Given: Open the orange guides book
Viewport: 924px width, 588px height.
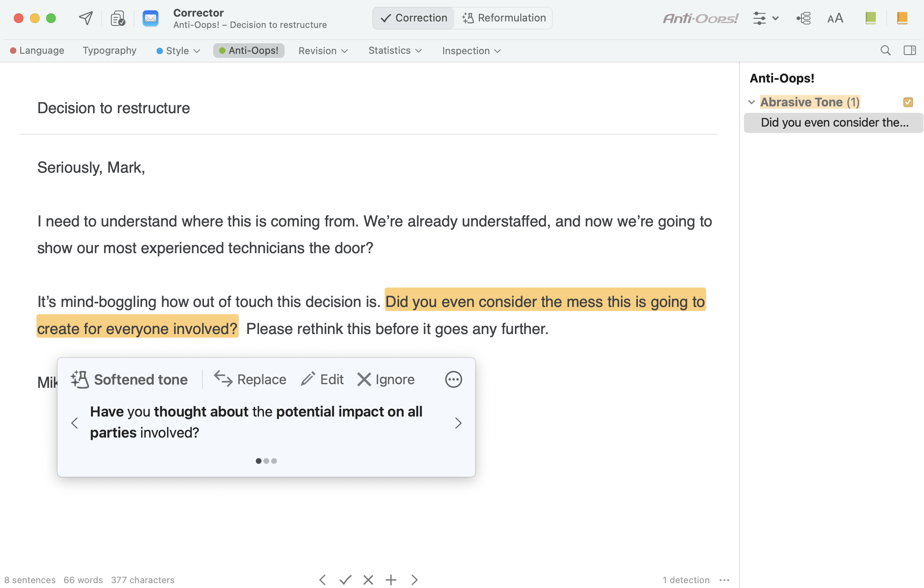Looking at the screenshot, I should tap(902, 18).
